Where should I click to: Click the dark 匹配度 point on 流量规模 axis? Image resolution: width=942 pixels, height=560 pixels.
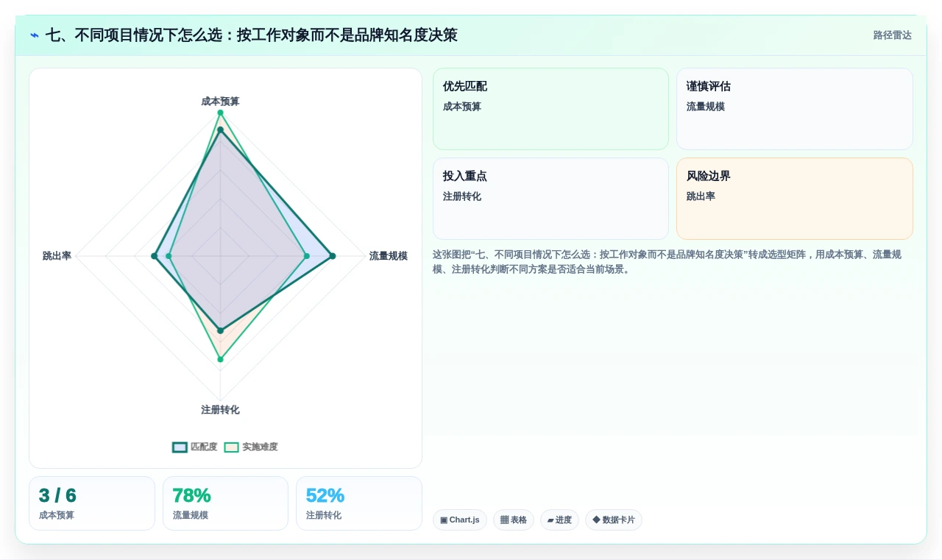332,256
